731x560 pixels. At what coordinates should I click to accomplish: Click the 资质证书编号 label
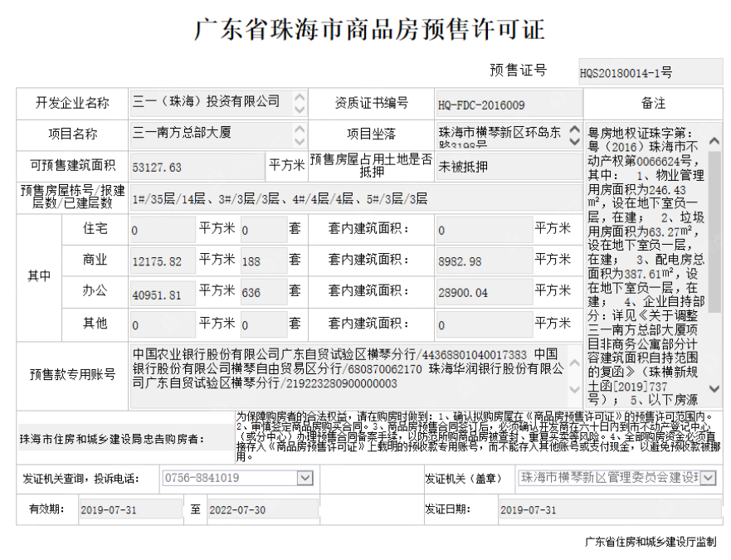[371, 103]
